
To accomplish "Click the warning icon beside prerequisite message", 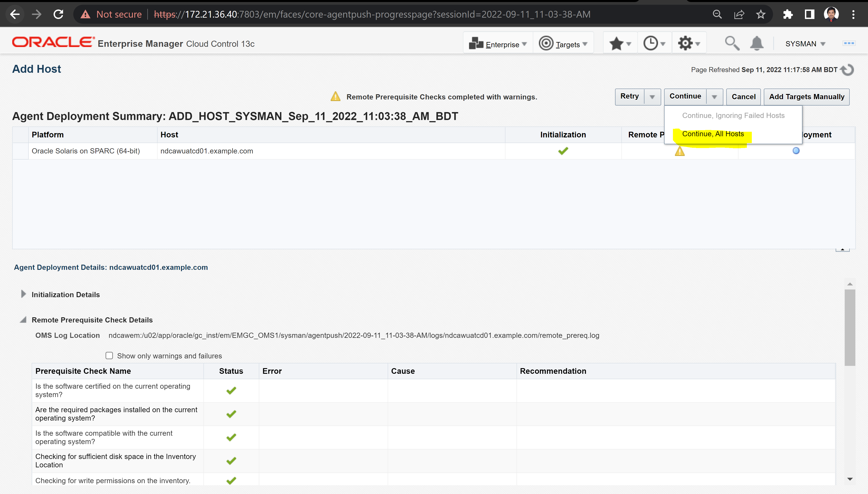I will (335, 97).
